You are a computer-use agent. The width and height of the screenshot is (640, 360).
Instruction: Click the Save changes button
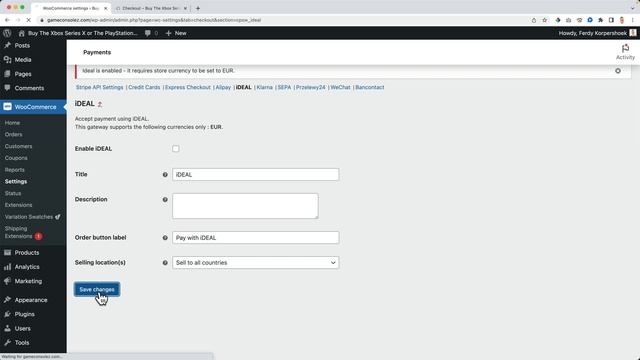click(97, 289)
